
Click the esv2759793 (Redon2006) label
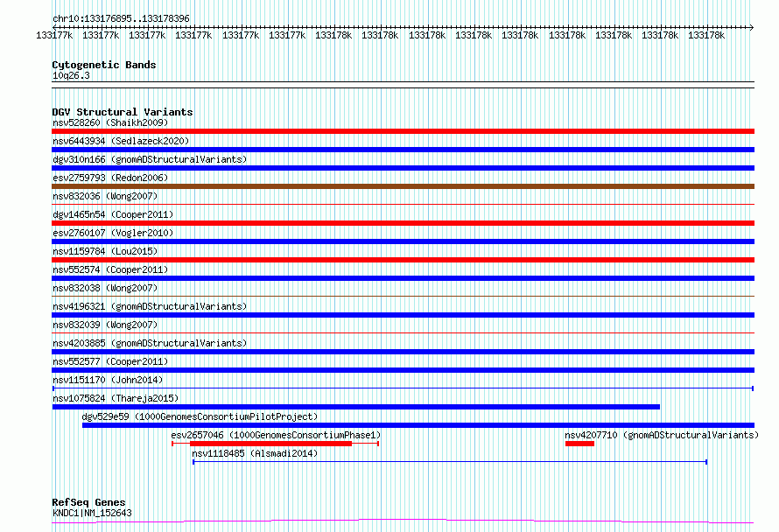point(110,178)
